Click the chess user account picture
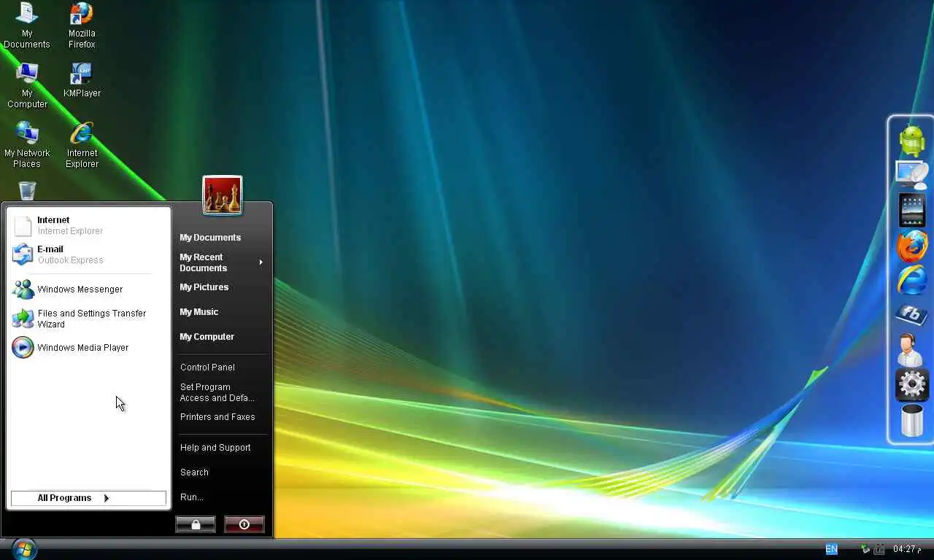Image resolution: width=934 pixels, height=560 pixels. [223, 195]
